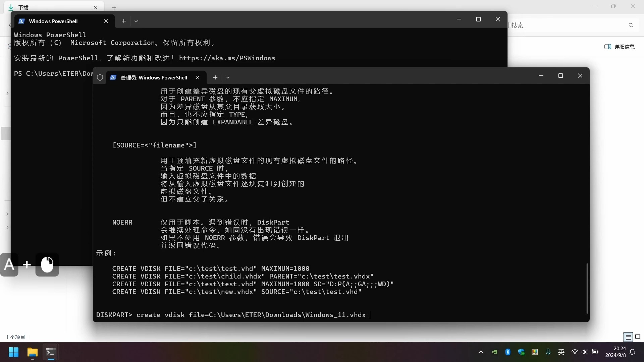This screenshot has width=644, height=362.
Task: Switch to details list view in Explorer
Action: coord(628,337)
